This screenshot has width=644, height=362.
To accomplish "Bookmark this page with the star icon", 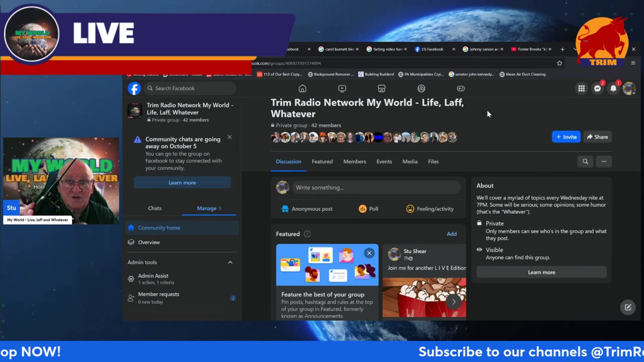I will (x=559, y=63).
